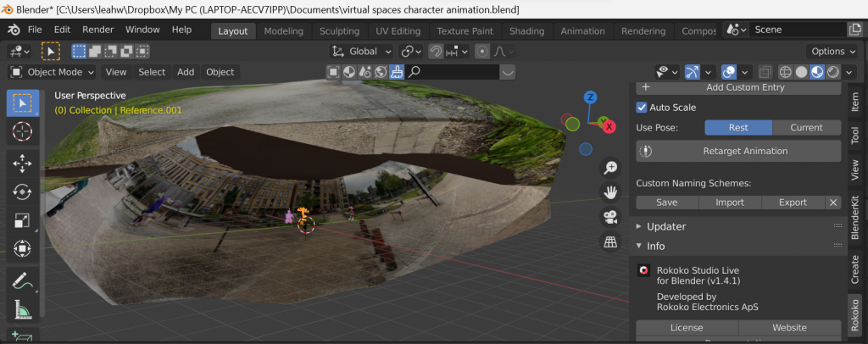Open the pivot point dropdown
Image resolution: width=868 pixels, height=344 pixels.
point(411,52)
